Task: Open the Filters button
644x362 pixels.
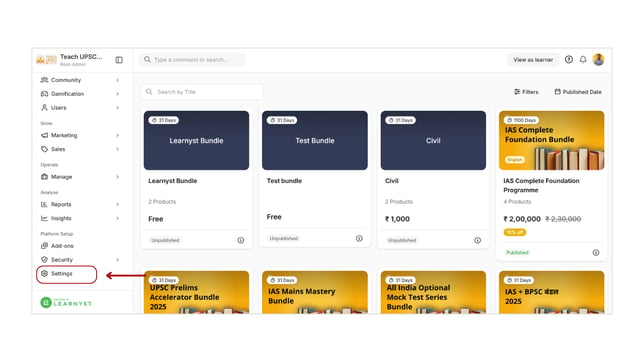Action: 526,92
